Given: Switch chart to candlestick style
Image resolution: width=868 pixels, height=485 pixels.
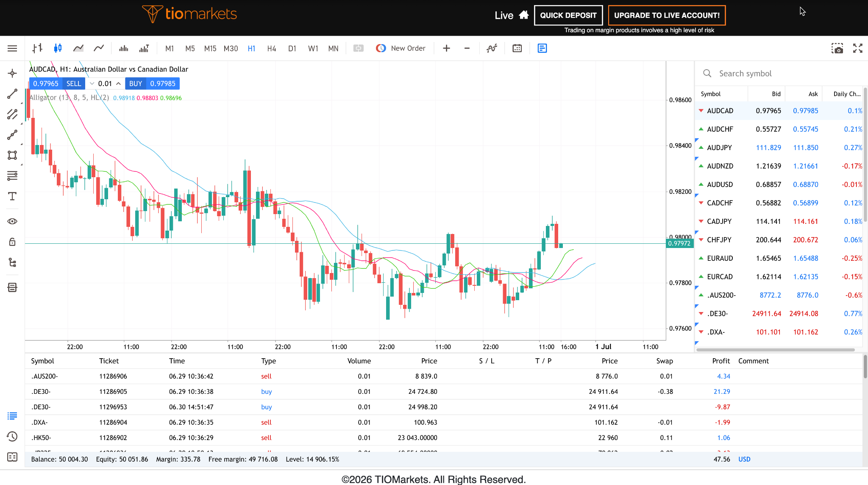Looking at the screenshot, I should (x=58, y=48).
